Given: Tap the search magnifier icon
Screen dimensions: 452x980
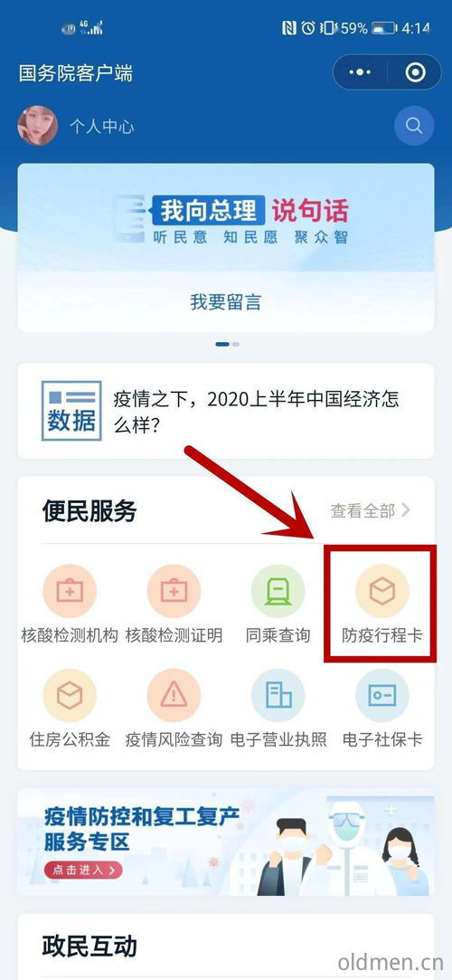Looking at the screenshot, I should (x=414, y=126).
